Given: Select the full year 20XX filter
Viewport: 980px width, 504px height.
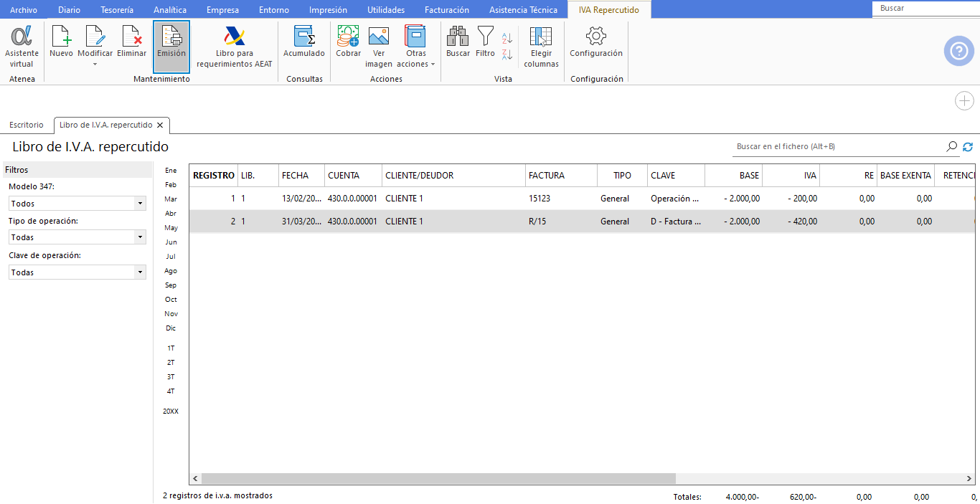Looking at the screenshot, I should pyautogui.click(x=171, y=412).
